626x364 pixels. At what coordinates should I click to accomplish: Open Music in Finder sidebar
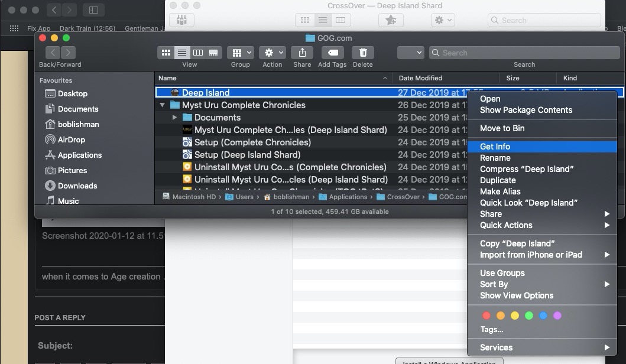[x=62, y=201]
